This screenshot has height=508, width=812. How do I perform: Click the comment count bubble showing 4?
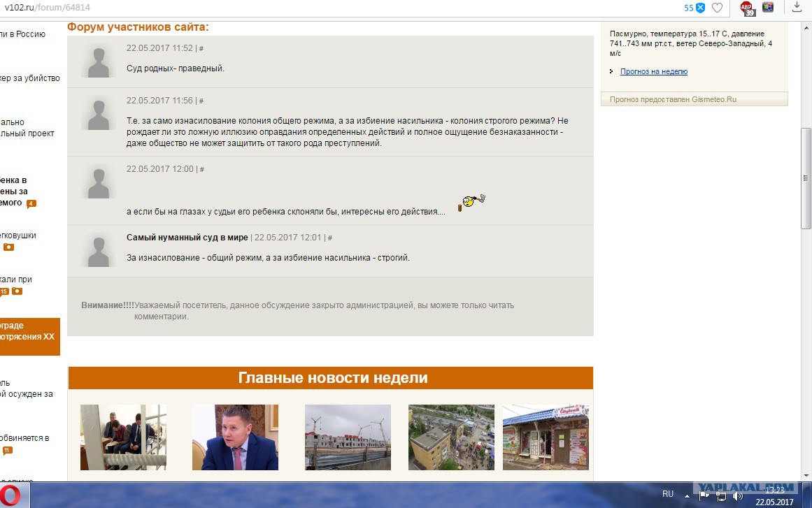[31, 203]
